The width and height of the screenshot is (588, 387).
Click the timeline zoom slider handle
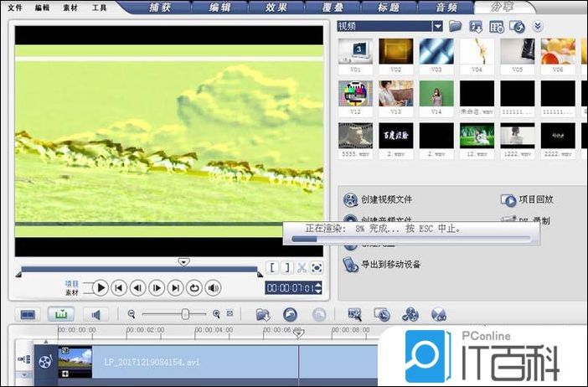[x=185, y=314]
